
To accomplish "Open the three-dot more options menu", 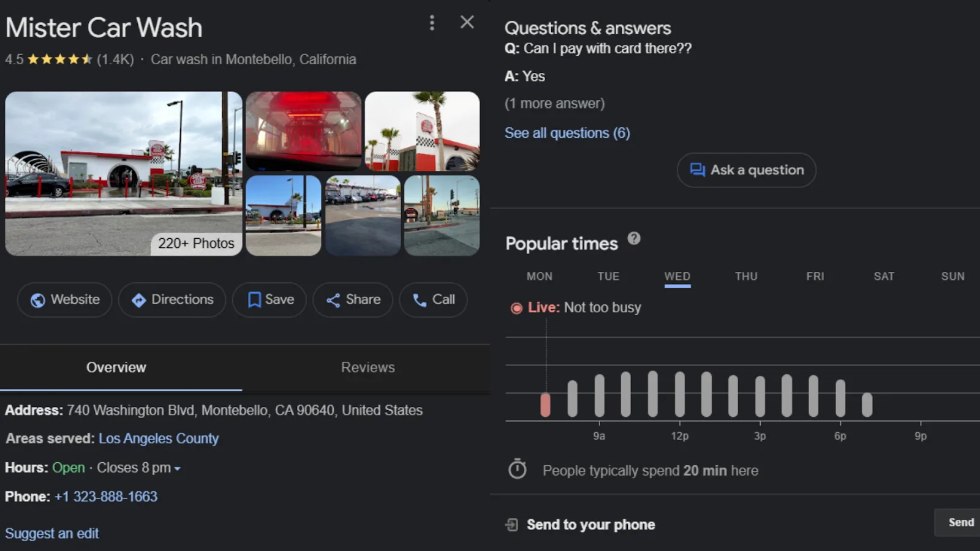I will (x=432, y=23).
